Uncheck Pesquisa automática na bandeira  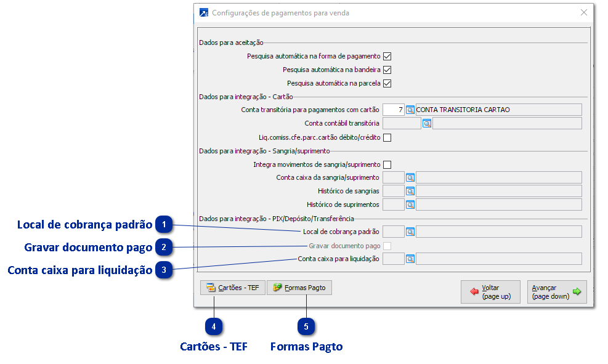coord(387,70)
